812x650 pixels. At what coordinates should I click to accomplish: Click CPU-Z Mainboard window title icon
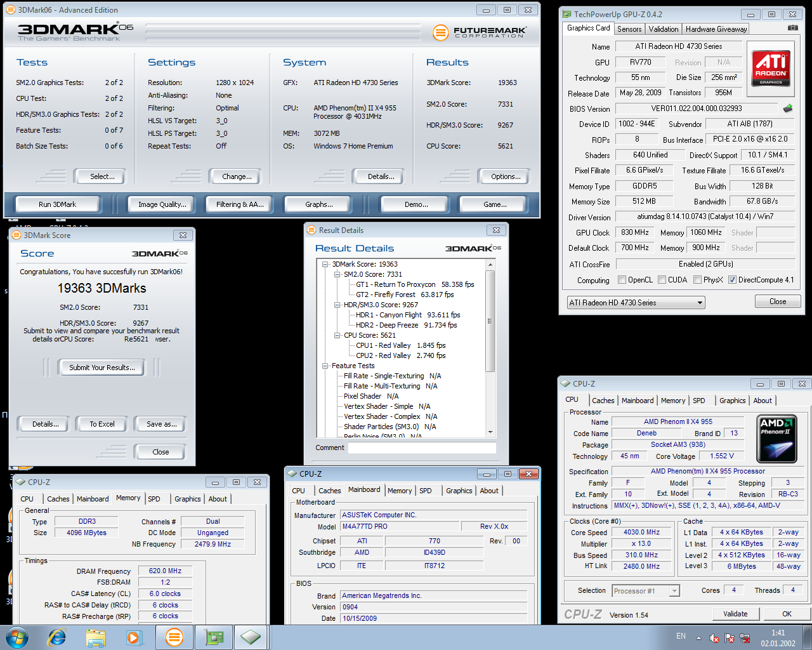292,474
